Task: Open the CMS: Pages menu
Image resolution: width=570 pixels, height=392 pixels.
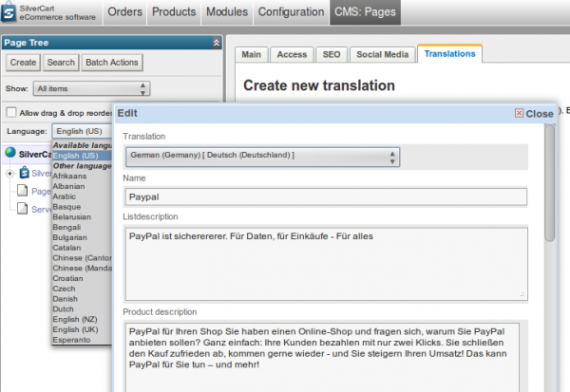Action: coord(366,12)
